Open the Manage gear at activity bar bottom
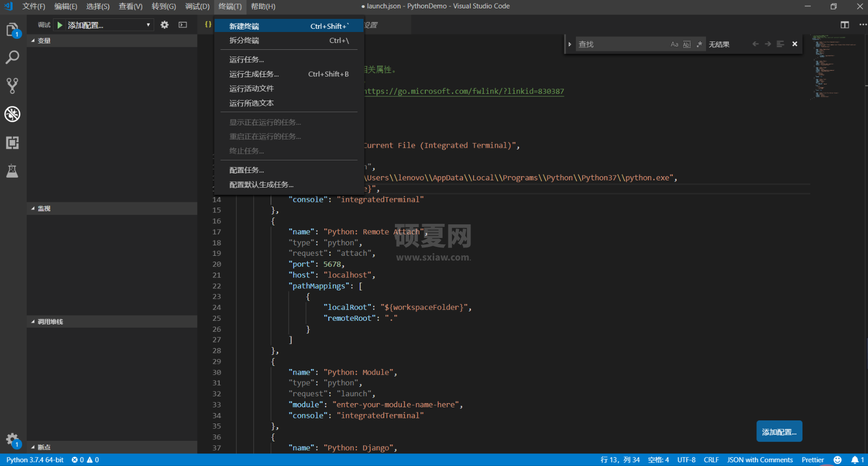Viewport: 868px width, 466px height. pos(12,440)
